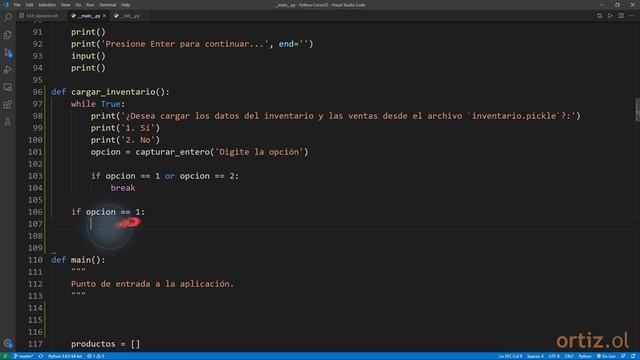This screenshot has width=640, height=360.
Task: Click the master git branch indicator
Action: coord(23,356)
